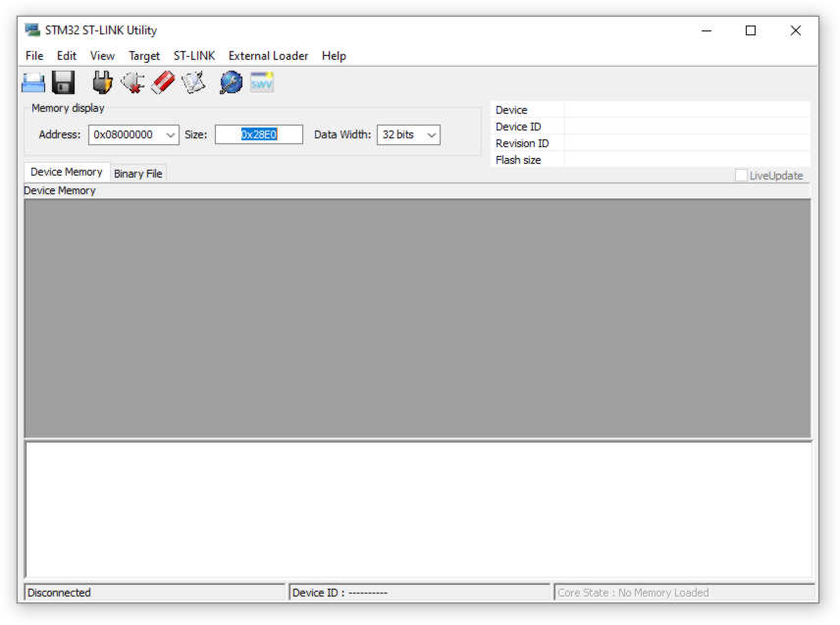Open the SWV viewer icon
840x625 pixels.
[x=262, y=83]
